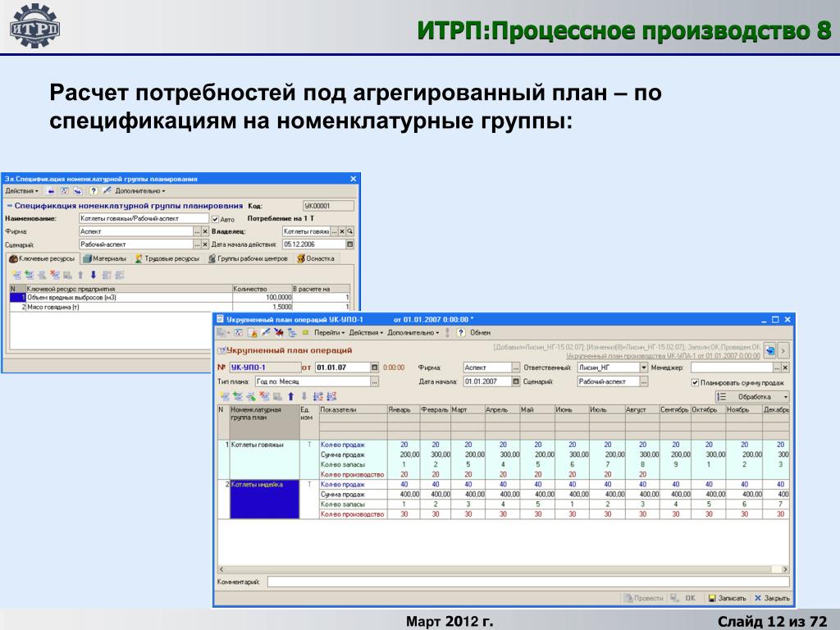Open the Укрупненный план производства УК-УПА-1 link
This screenshot has width=840, height=630.
663,356
